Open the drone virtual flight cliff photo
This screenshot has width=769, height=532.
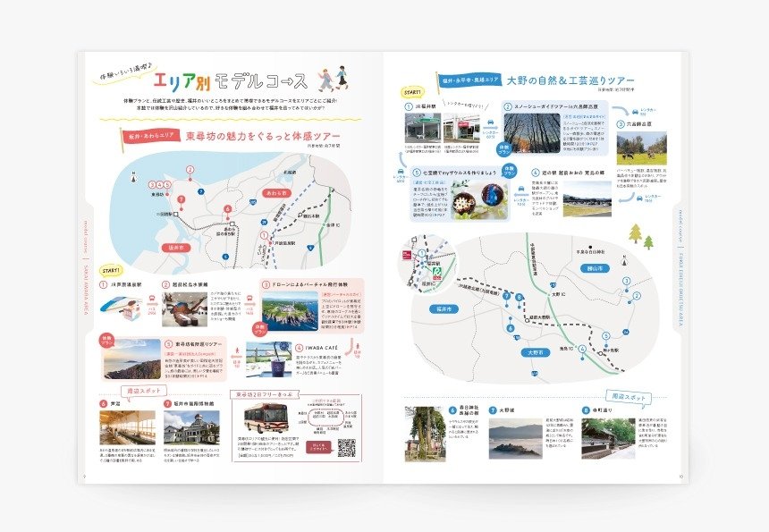point(287,312)
